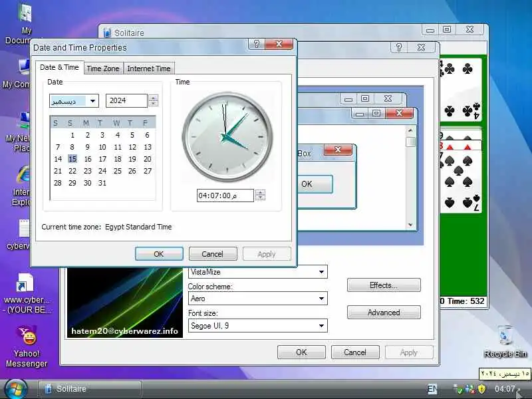This screenshot has width=532, height=399.
Task: Click the Advanced button
Action: [384, 312]
